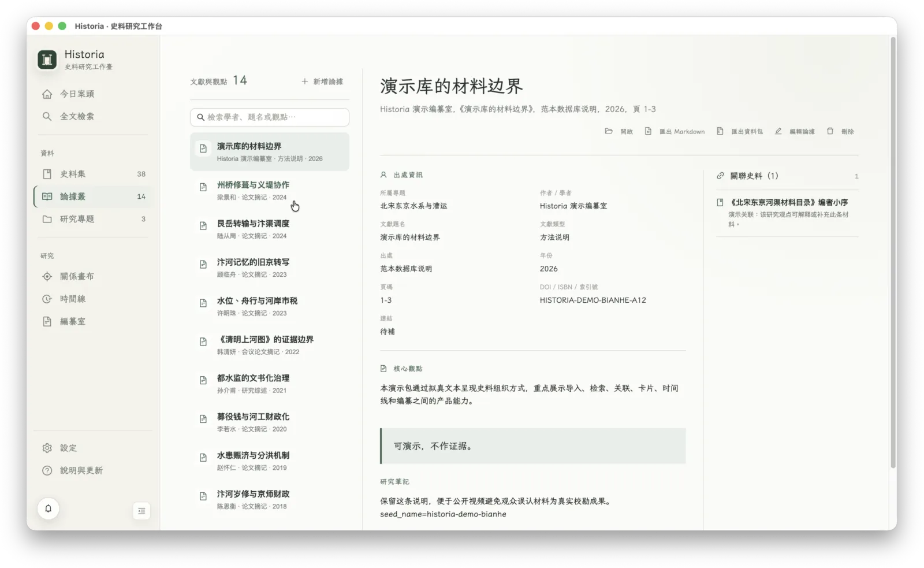Select list entry 汴河记忆的旧京转写
The height and width of the screenshot is (568, 924).
(270, 268)
